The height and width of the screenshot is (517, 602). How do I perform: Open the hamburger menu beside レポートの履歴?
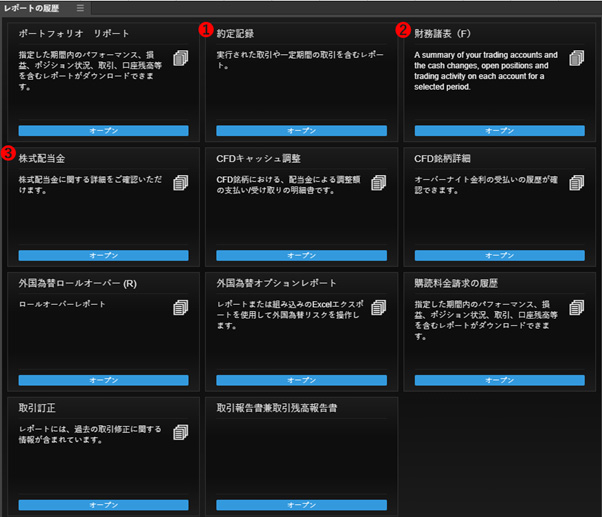point(80,8)
